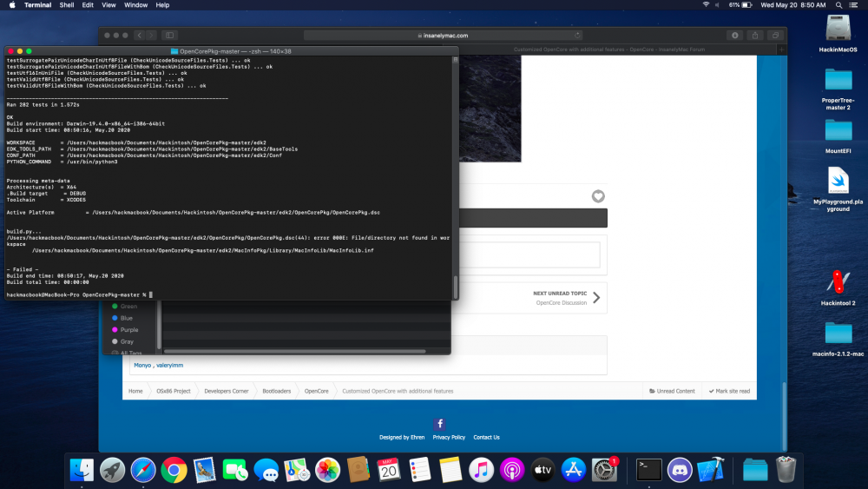Show Safari tab overview
Viewport: 868px width, 489px height.
[775, 35]
